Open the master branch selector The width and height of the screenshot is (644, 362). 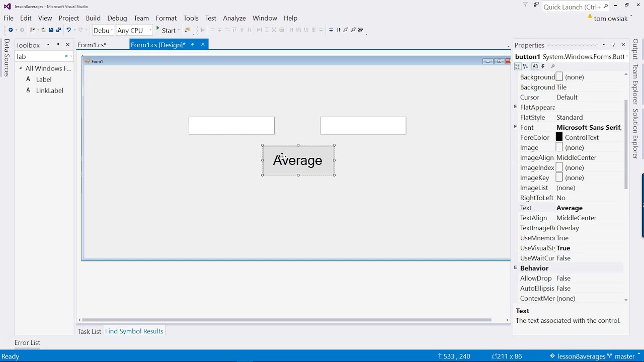tap(624, 356)
